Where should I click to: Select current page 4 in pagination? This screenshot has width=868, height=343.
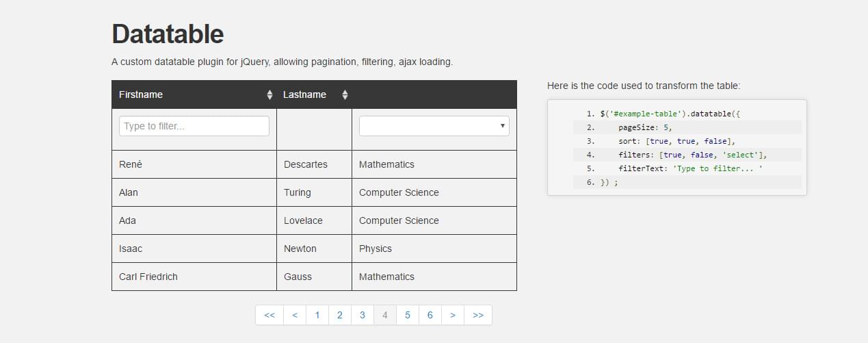tap(385, 315)
